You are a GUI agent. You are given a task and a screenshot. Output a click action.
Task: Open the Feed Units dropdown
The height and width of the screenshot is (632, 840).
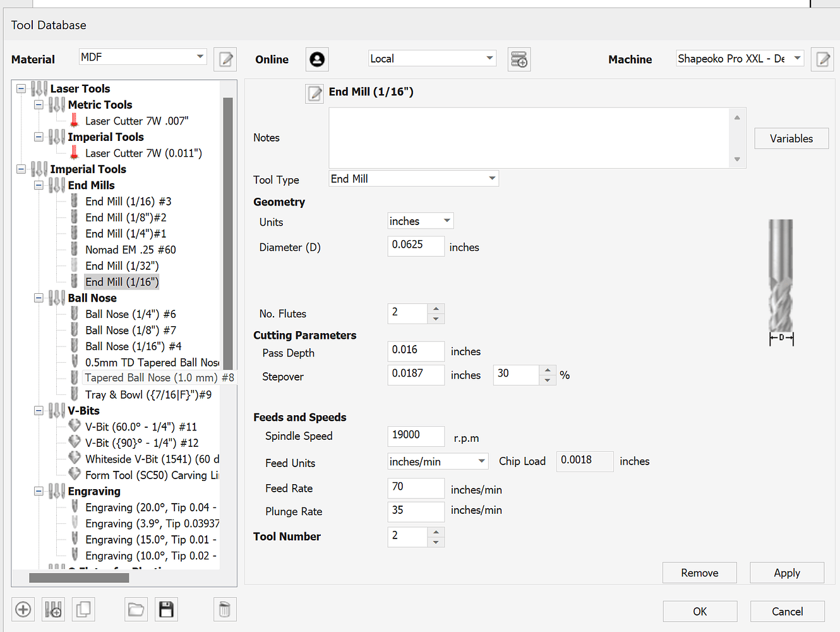438,461
